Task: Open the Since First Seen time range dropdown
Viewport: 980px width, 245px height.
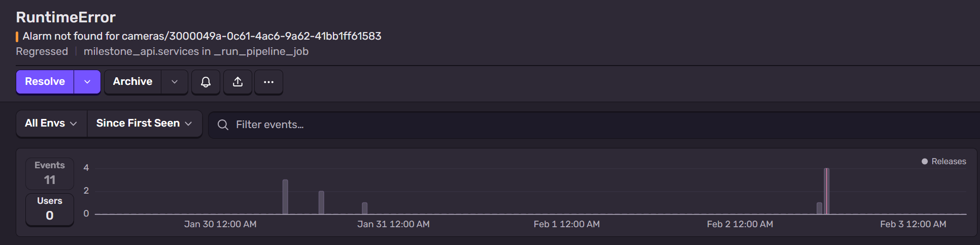Action: click(x=144, y=124)
